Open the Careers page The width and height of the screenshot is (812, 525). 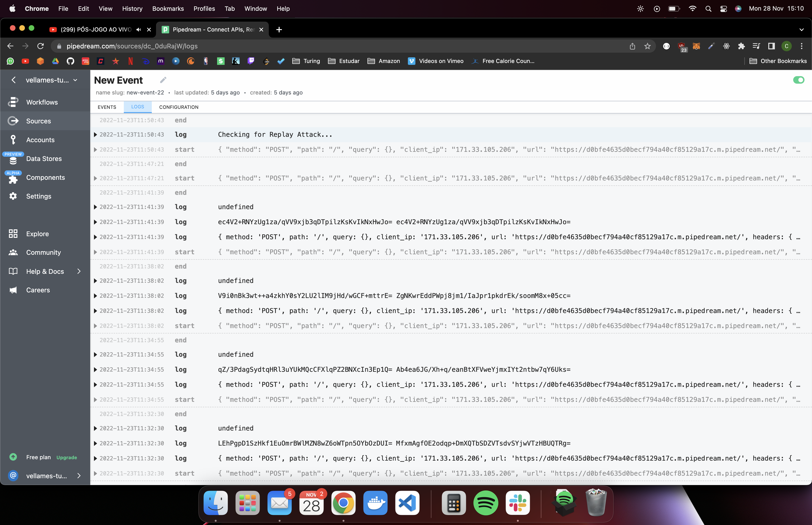click(x=38, y=290)
